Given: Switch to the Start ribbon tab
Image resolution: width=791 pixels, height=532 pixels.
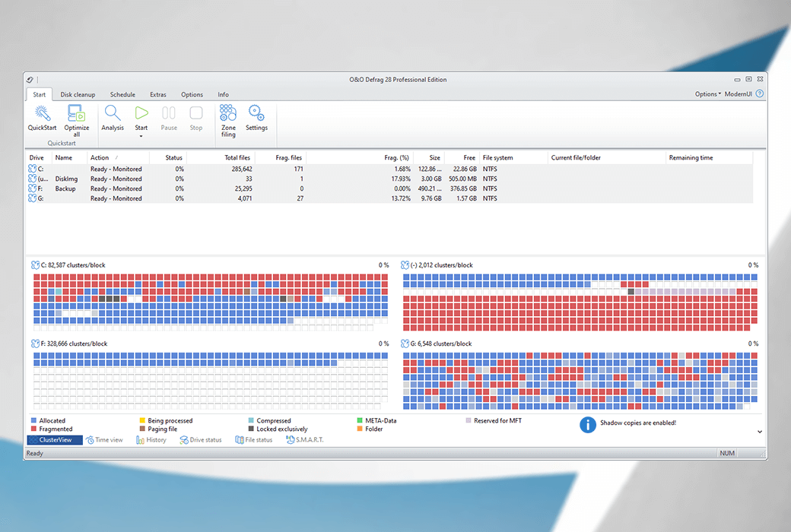Looking at the screenshot, I should click(x=39, y=94).
